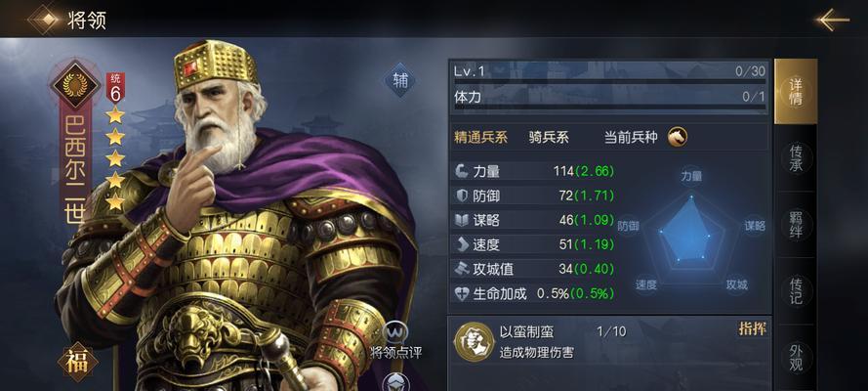The height and width of the screenshot is (391, 868).
Task: Tap the helmet icon below 将领点评
Action: [396, 383]
